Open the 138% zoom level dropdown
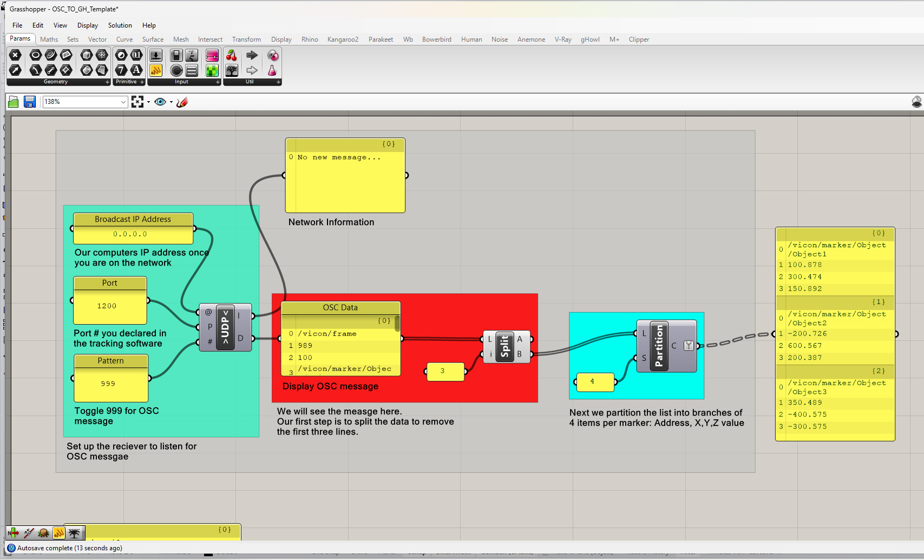The height and width of the screenshot is (560, 924). click(123, 102)
